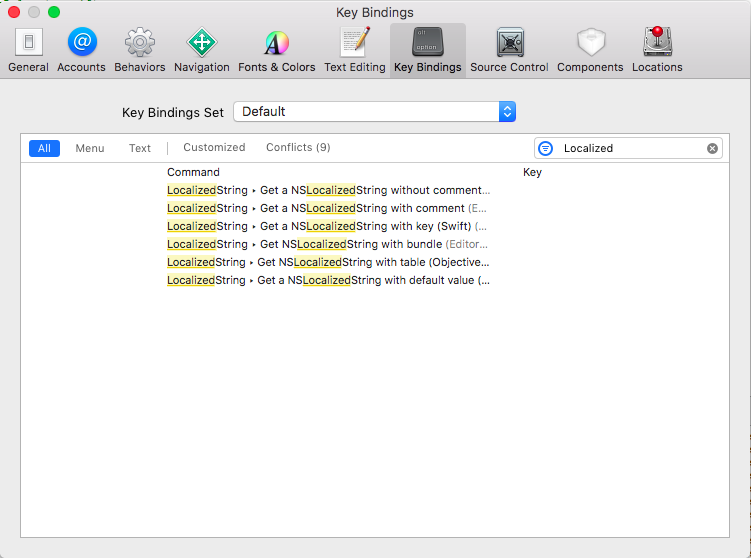The image size is (751, 558).
Task: Open the Locations preferences pane
Action: coord(657,50)
